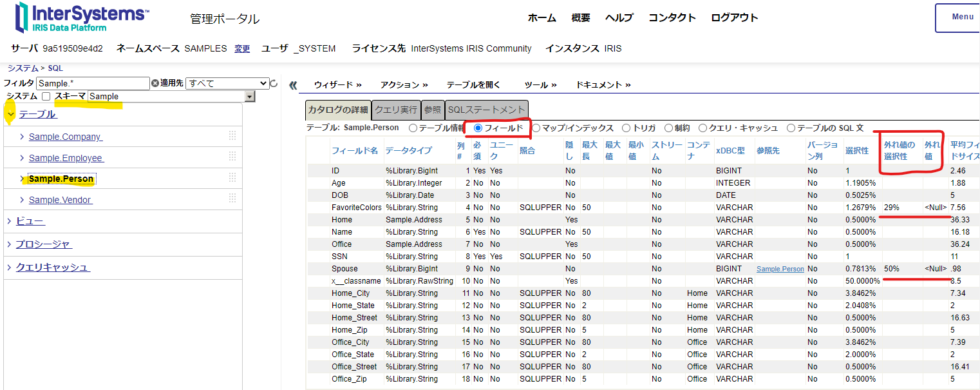Open the スキーマ combo box arrow
980x390 pixels.
point(250,96)
